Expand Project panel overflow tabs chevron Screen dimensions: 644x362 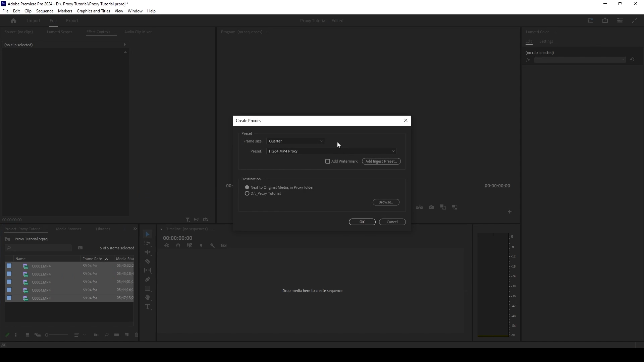pos(135,229)
